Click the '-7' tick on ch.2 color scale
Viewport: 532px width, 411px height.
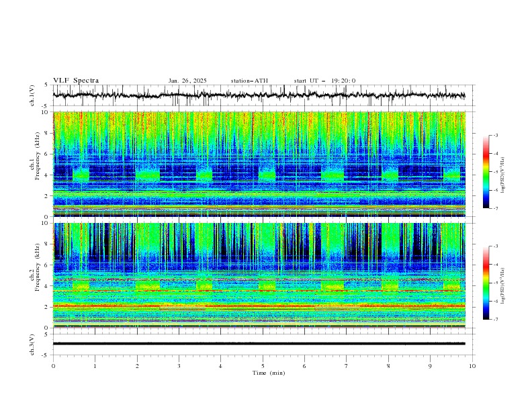coord(496,320)
